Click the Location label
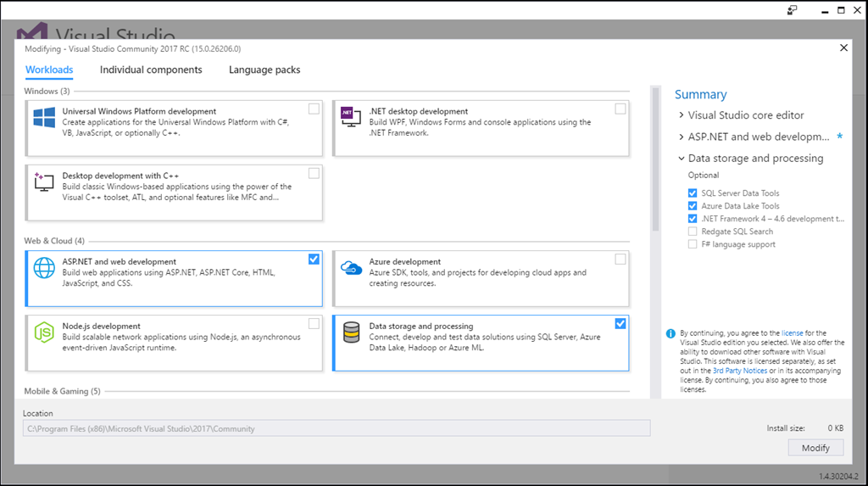The width and height of the screenshot is (868, 486). click(x=37, y=413)
